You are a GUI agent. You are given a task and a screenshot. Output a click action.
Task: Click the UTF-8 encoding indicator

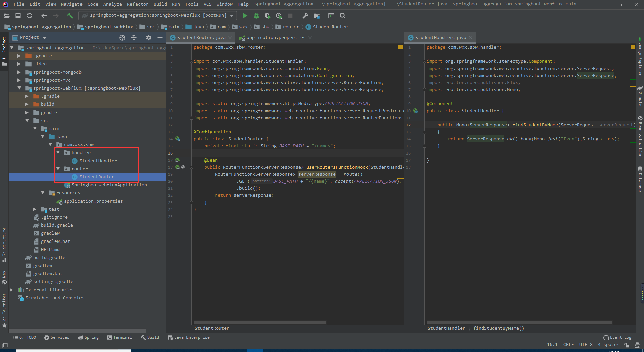(586, 345)
